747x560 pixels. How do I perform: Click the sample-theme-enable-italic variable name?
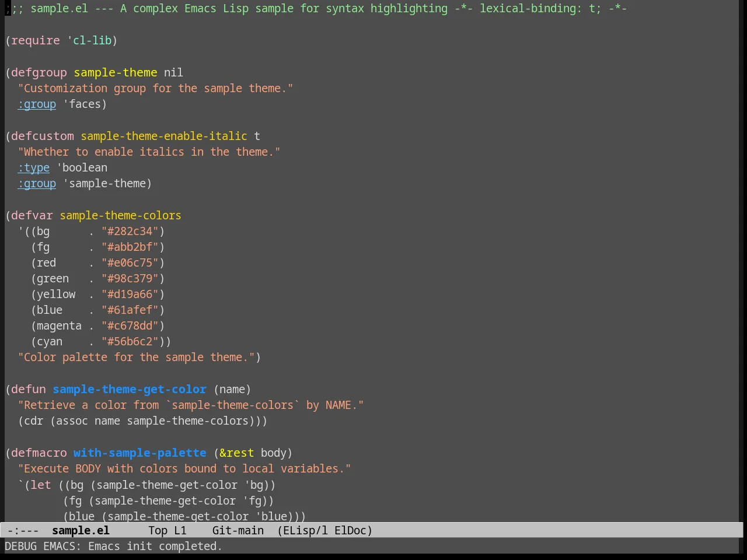164,136
